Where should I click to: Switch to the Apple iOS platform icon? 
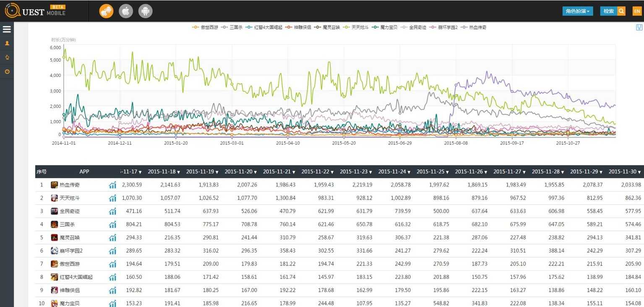126,11
